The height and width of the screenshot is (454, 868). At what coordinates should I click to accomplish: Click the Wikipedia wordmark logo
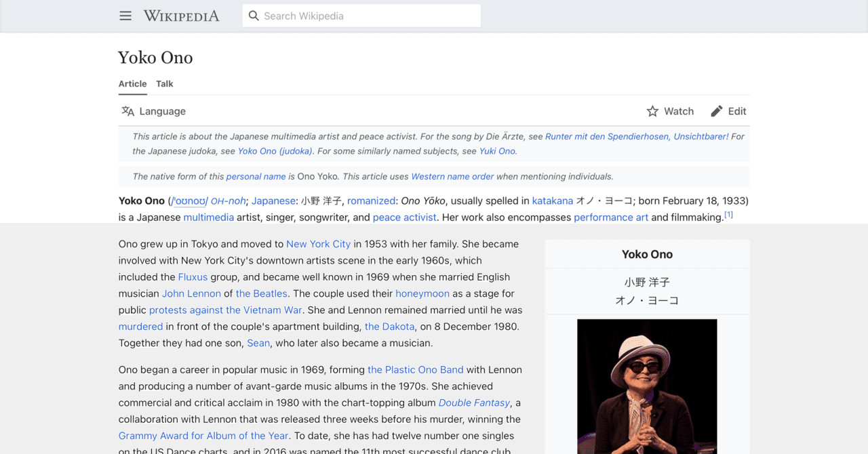(181, 16)
